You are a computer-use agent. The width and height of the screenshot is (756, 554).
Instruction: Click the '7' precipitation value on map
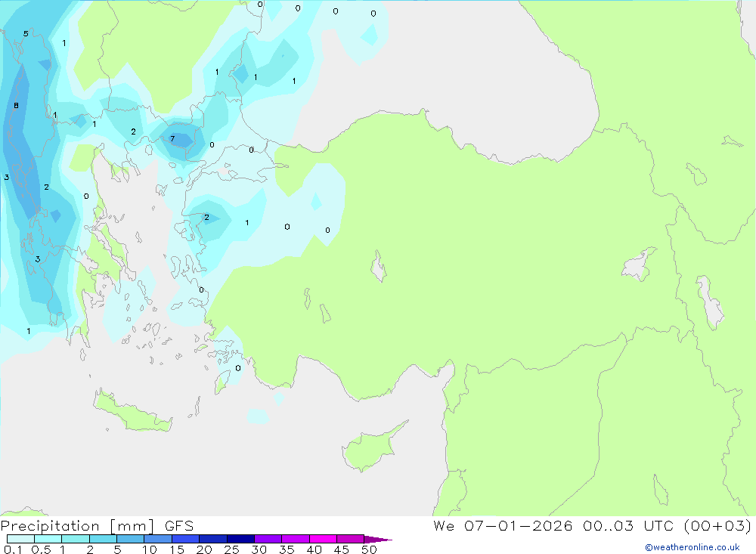point(172,139)
